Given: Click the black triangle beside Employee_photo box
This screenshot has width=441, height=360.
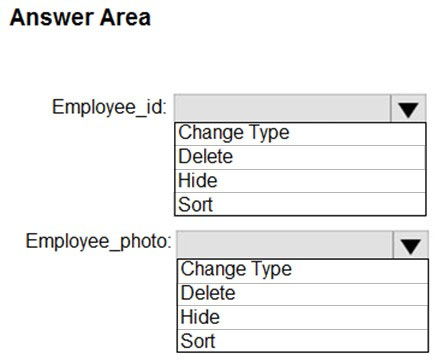Looking at the screenshot, I should pos(411,247).
